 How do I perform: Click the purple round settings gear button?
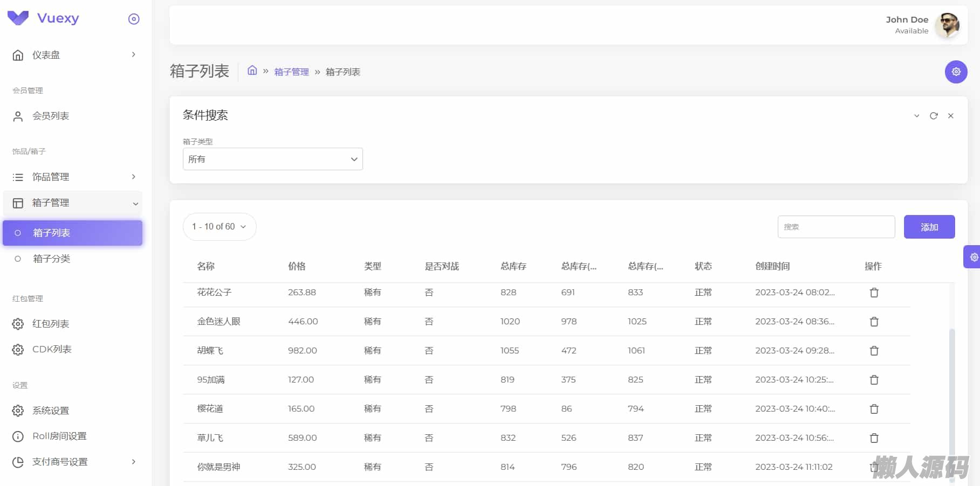956,72
